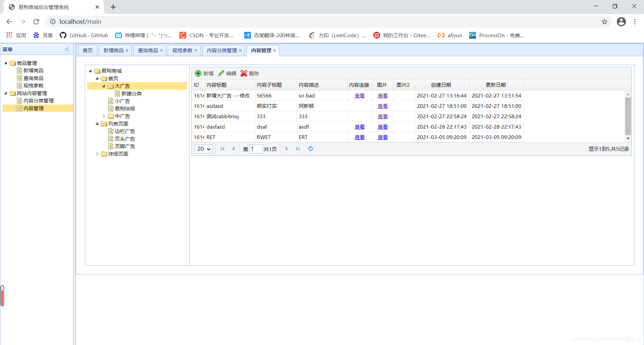
Task: Bookmark this page with the star
Action: (x=604, y=22)
